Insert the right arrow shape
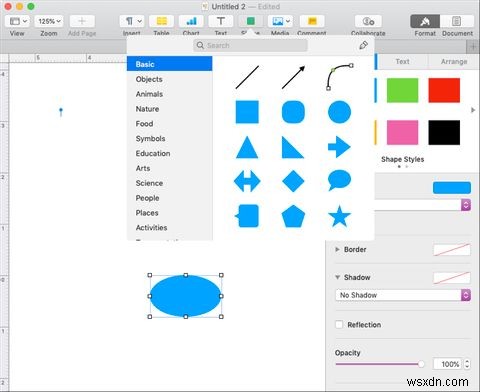 point(339,147)
